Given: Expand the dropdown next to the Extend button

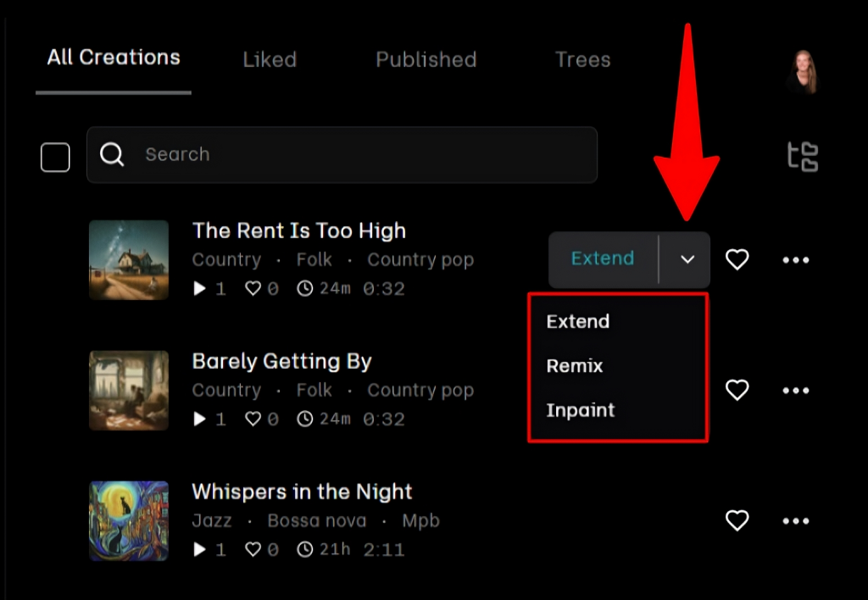Looking at the screenshot, I should click(x=687, y=258).
